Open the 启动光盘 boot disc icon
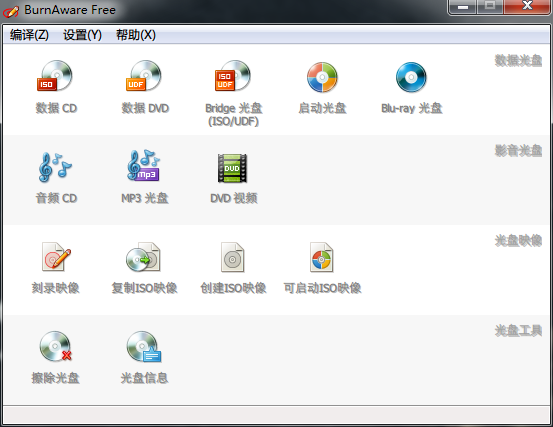553x427 pixels. coord(322,77)
